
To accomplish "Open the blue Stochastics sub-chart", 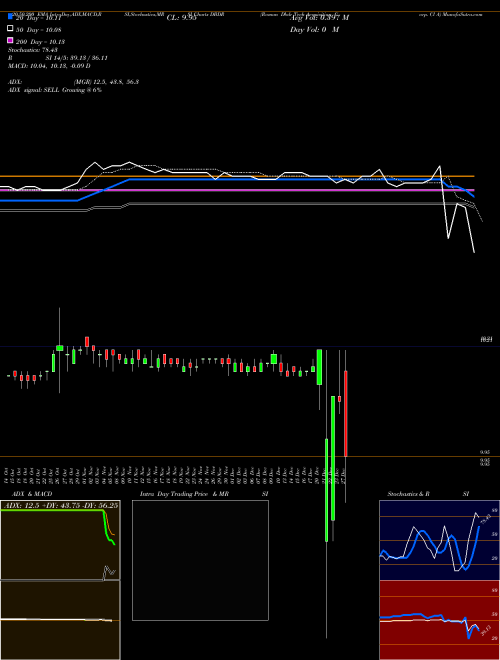I will coord(439,540).
